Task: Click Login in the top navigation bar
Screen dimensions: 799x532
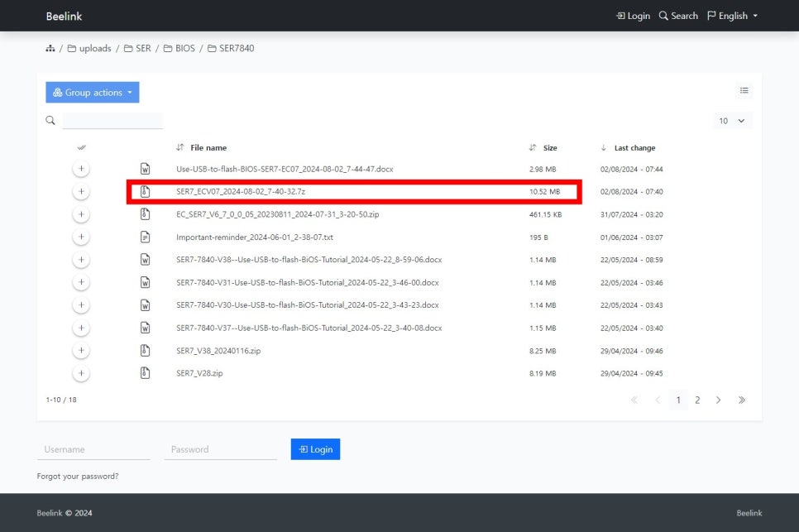Action: [x=633, y=16]
